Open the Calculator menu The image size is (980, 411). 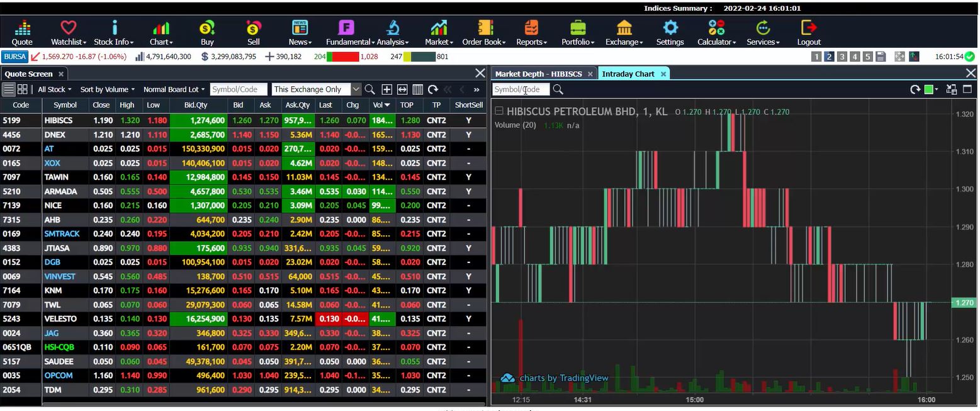click(x=716, y=33)
